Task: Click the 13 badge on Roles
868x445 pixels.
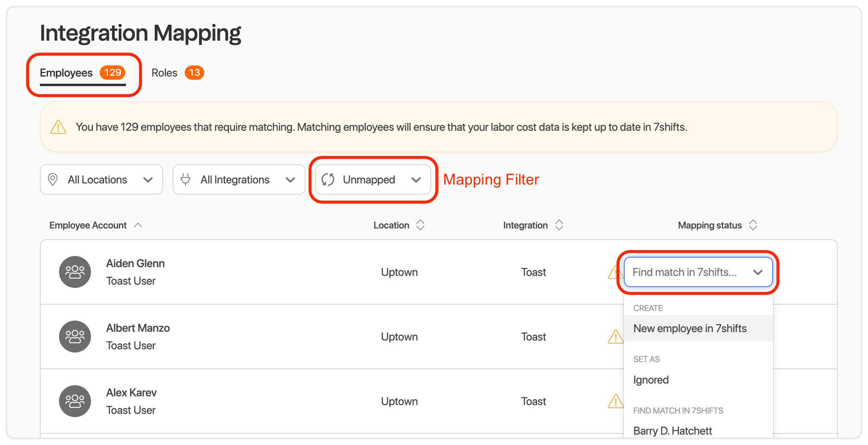Action: click(x=194, y=73)
